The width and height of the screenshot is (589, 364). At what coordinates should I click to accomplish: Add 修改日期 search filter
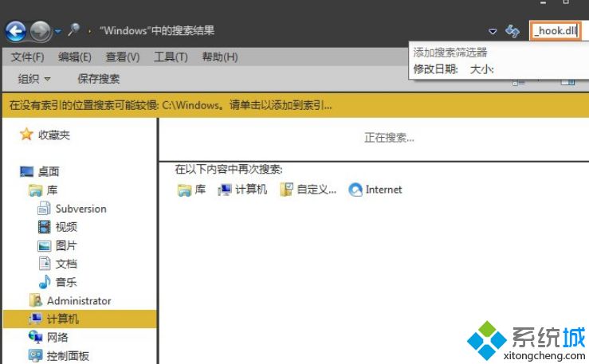click(x=435, y=69)
